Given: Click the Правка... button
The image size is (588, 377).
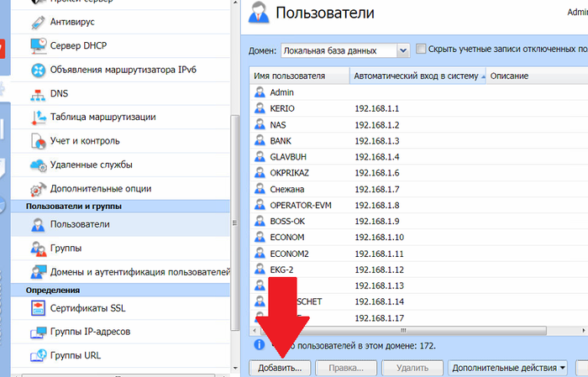Looking at the screenshot, I should click(x=346, y=368).
